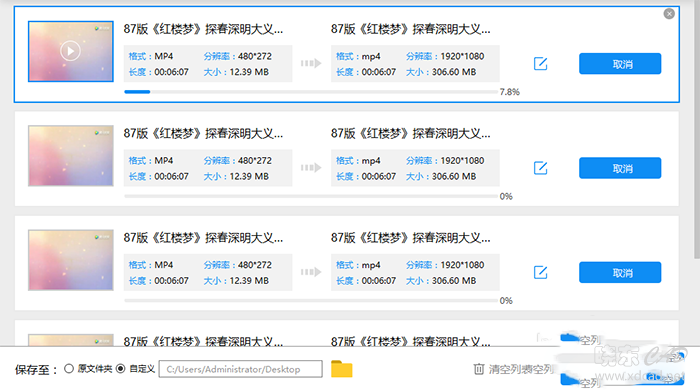Viewport: 700px width, 391px height.
Task: Select 原文件夹 save location radio option
Action: point(69,369)
